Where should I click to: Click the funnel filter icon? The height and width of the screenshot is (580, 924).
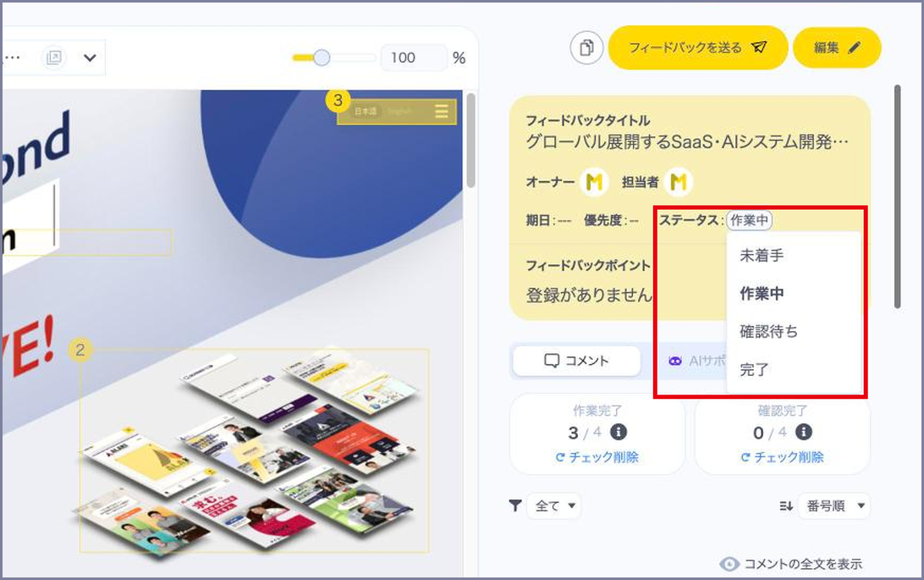pyautogui.click(x=515, y=505)
